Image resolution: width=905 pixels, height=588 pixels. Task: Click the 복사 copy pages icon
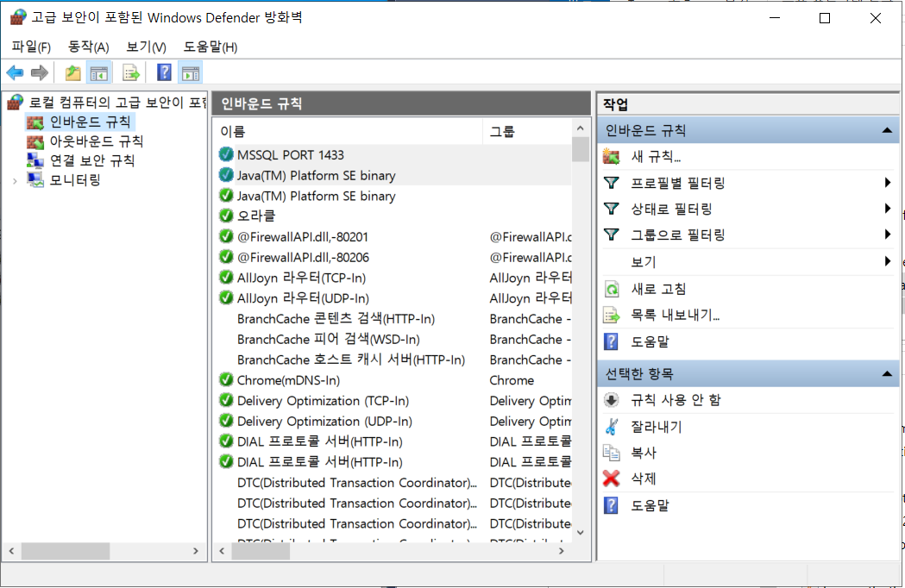click(x=611, y=453)
